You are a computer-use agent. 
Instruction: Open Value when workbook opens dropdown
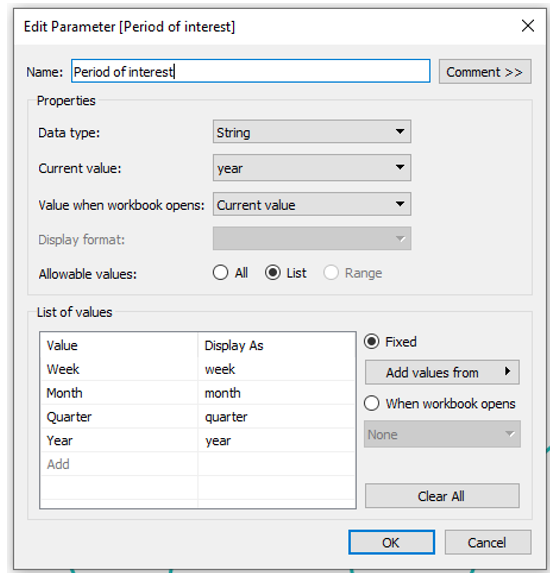coord(312,204)
